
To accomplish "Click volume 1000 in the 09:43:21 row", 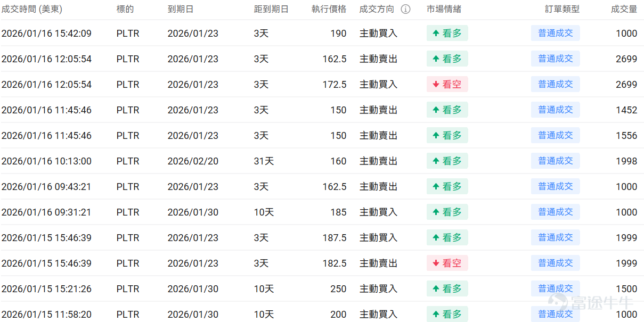I will [x=626, y=187].
